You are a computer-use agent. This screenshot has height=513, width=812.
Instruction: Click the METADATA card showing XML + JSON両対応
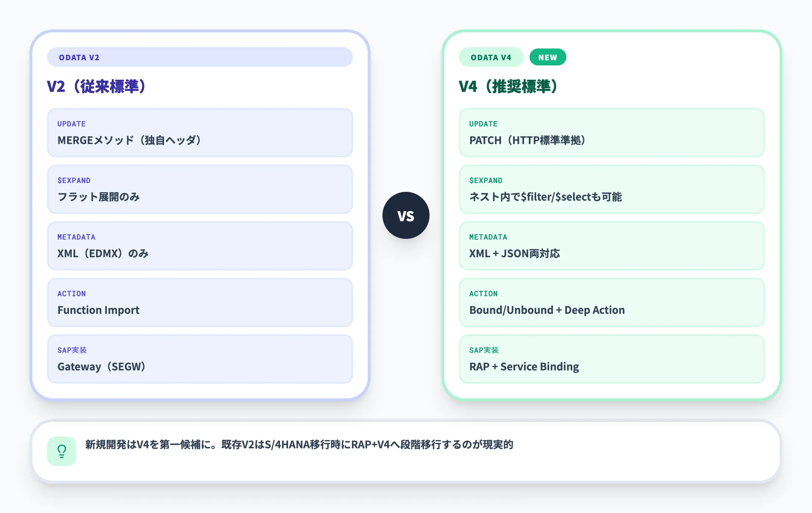[x=612, y=246]
